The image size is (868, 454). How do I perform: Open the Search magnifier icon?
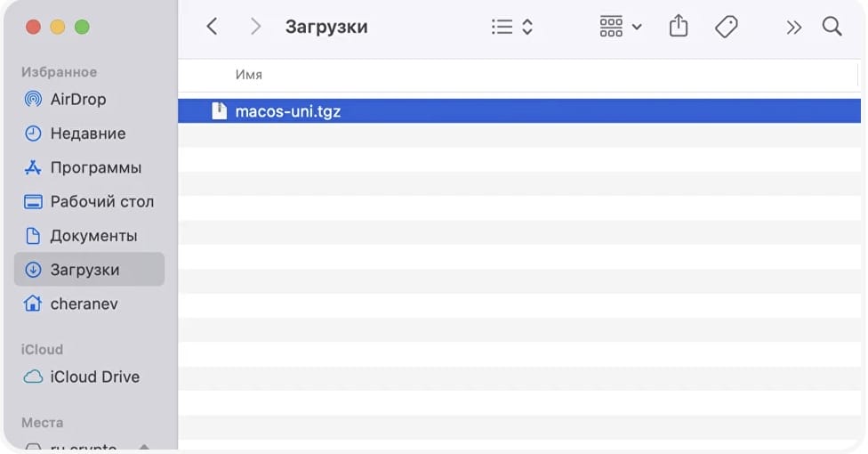pyautogui.click(x=832, y=27)
